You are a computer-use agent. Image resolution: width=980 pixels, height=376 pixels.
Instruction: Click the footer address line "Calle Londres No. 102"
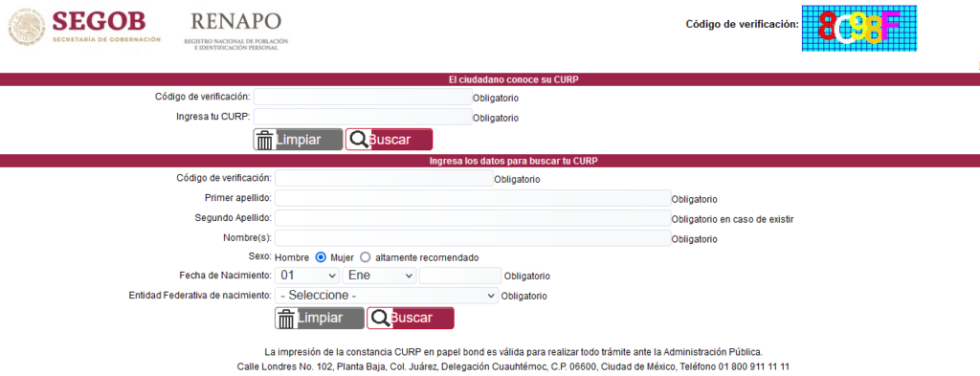click(513, 366)
